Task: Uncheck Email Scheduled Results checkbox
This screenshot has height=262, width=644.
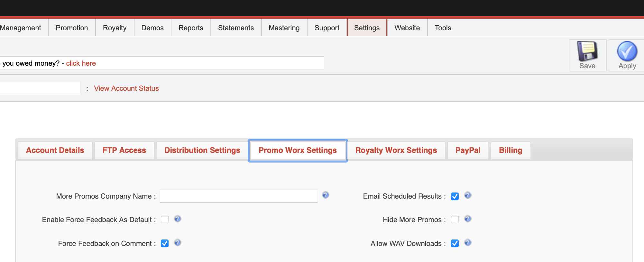Action: coord(455,196)
